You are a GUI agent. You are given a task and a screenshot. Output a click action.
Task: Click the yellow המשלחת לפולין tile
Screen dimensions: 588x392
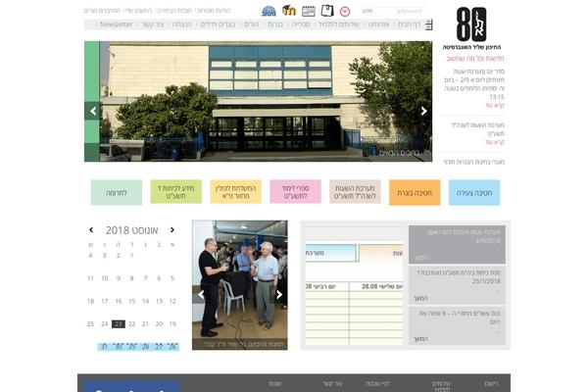(x=235, y=192)
